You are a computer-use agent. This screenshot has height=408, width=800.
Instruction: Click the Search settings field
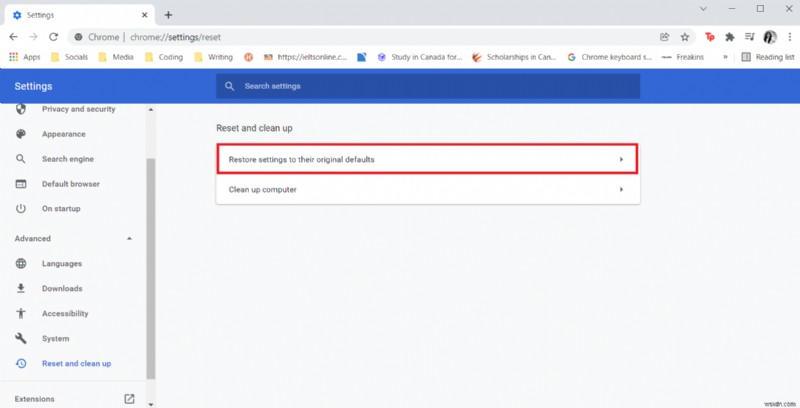[x=428, y=86]
